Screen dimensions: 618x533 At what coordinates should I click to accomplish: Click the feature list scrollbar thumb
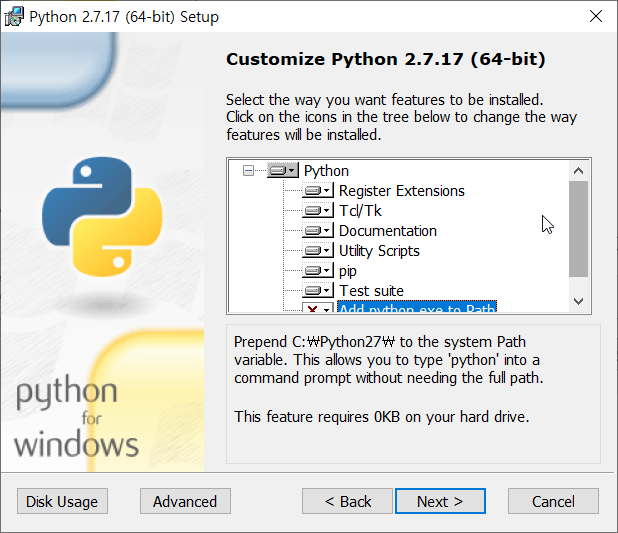(x=579, y=229)
